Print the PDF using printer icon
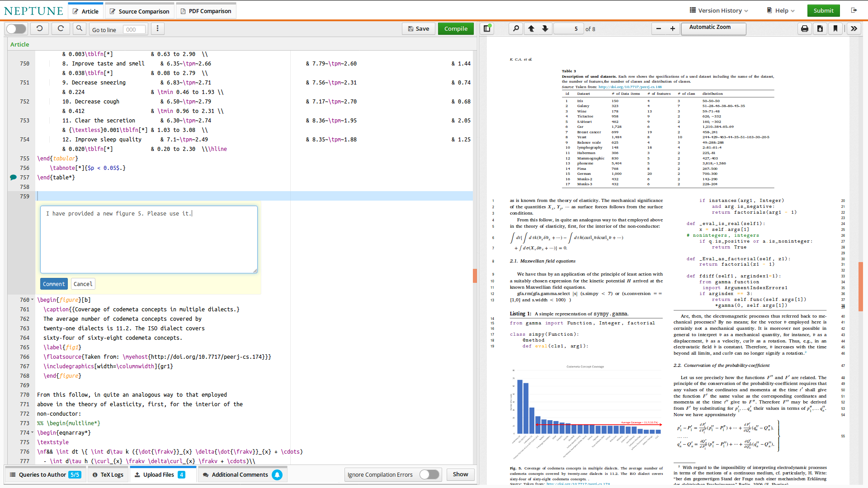Screen dimensions: 868x488 [x=805, y=28]
